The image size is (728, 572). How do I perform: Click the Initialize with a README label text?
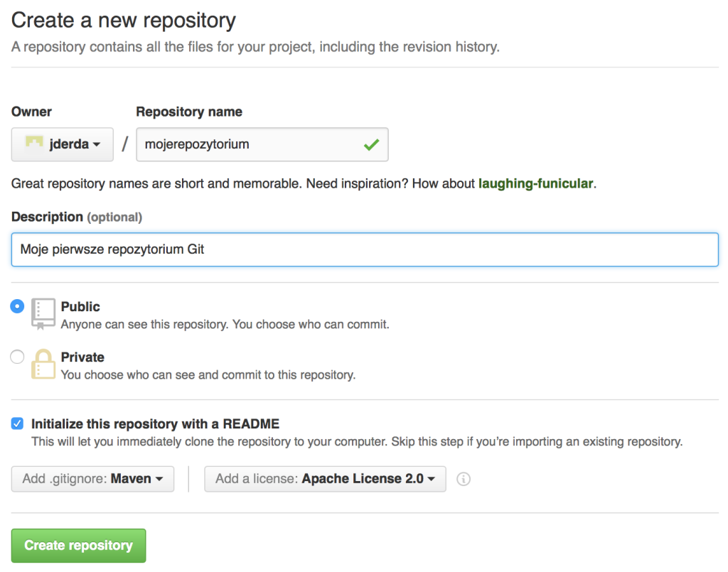[155, 424]
